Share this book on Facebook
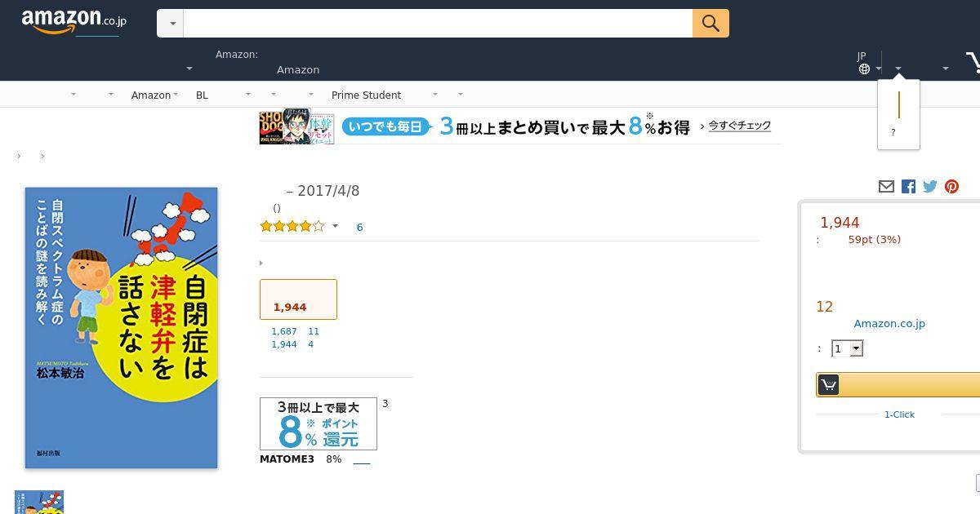The height and width of the screenshot is (514, 980). point(908,187)
